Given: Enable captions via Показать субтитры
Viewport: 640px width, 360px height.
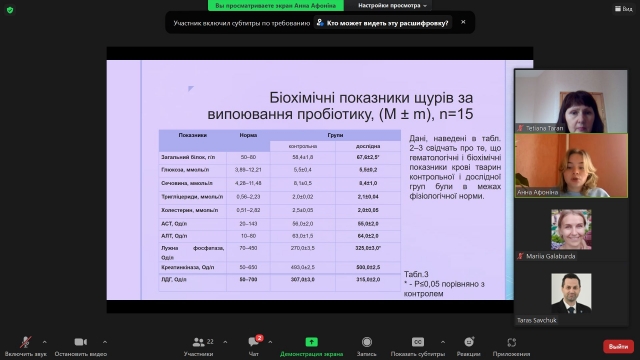Looking at the screenshot, I should [418, 346].
